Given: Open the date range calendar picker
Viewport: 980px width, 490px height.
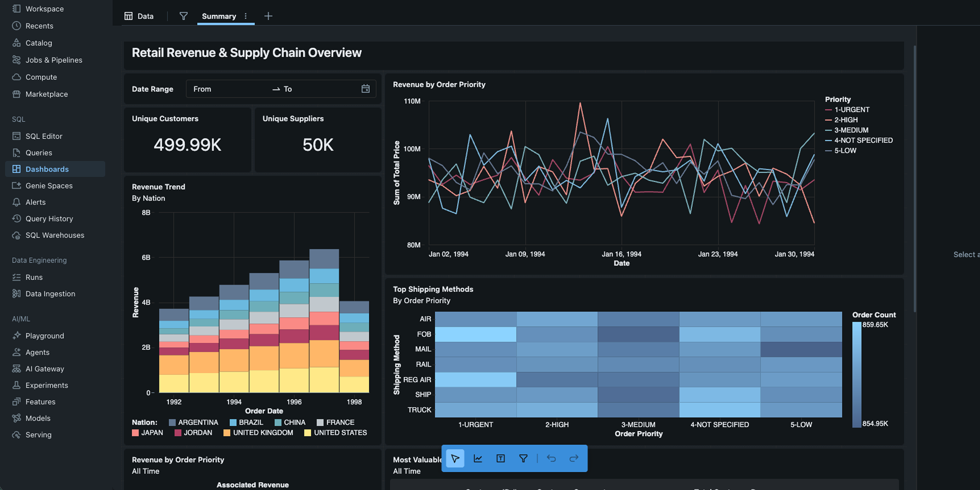Looking at the screenshot, I should pyautogui.click(x=366, y=89).
